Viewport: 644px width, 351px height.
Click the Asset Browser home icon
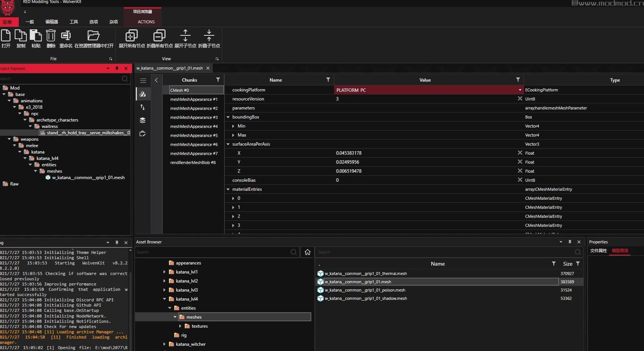pyautogui.click(x=308, y=252)
